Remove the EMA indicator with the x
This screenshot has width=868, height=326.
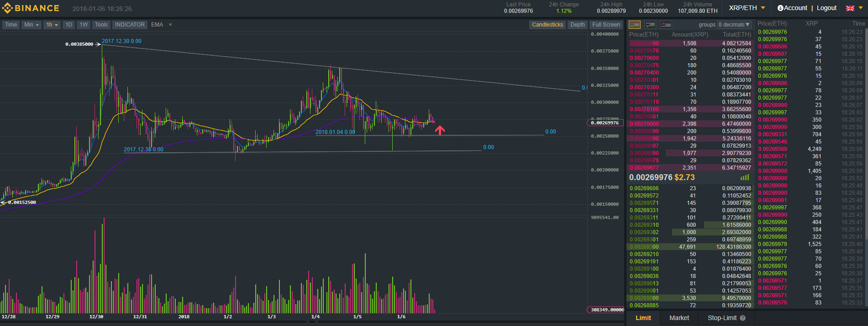coord(170,25)
